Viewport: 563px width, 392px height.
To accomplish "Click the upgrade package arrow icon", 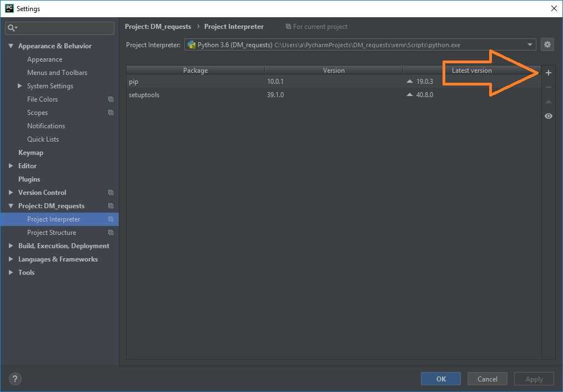I will click(x=549, y=102).
